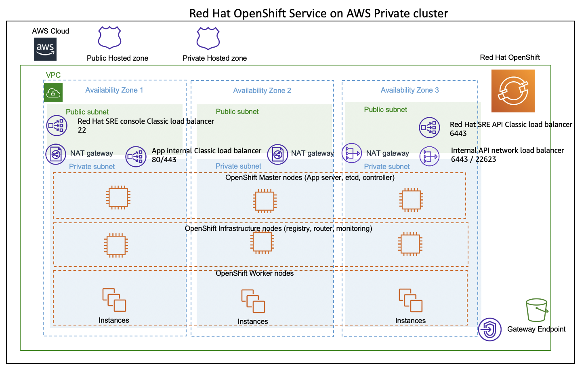Select the Private Hosted zone shield icon
Image resolution: width=588 pixels, height=372 pixels.
click(208, 38)
